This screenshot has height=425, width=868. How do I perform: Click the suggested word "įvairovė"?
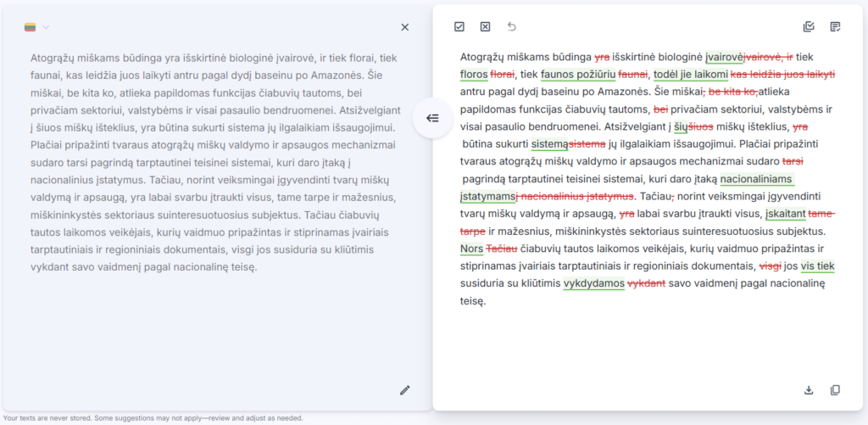(724, 57)
